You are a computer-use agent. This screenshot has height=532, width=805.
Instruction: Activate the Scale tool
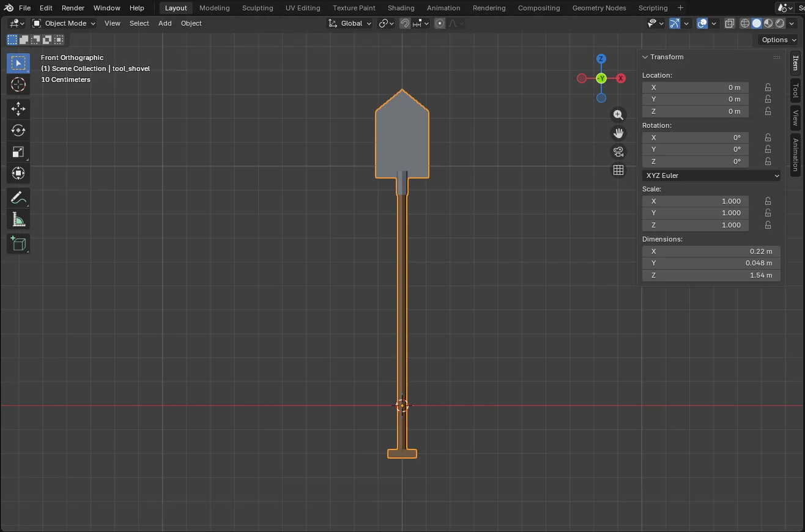(x=18, y=152)
